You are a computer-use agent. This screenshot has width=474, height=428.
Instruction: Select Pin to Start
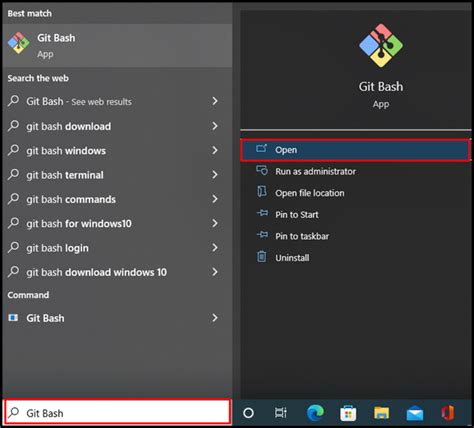(355, 215)
